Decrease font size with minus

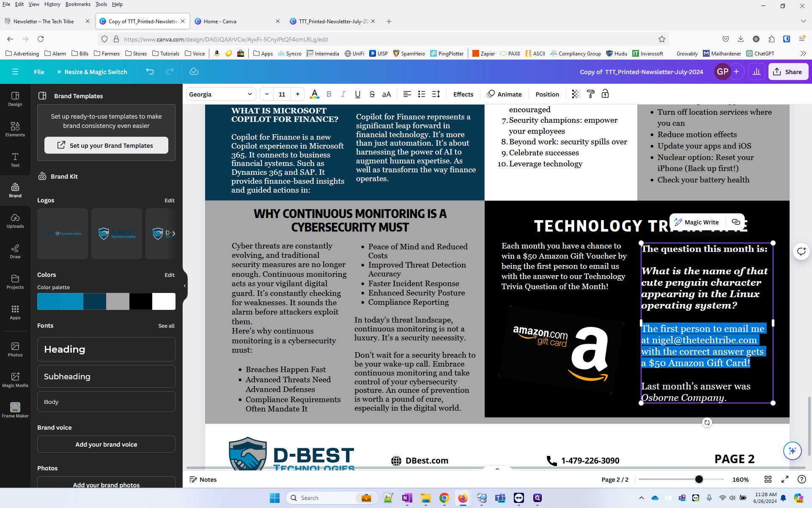267,94
